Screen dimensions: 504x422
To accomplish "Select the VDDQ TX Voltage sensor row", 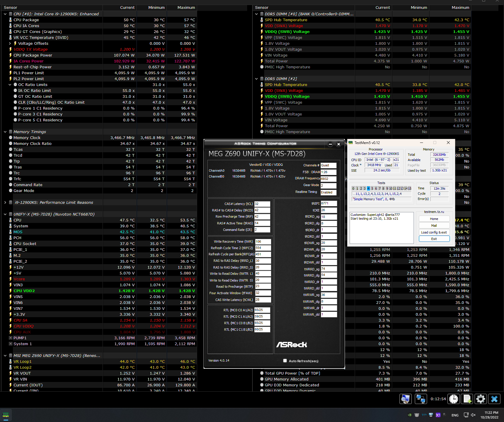I will [x=99, y=49].
